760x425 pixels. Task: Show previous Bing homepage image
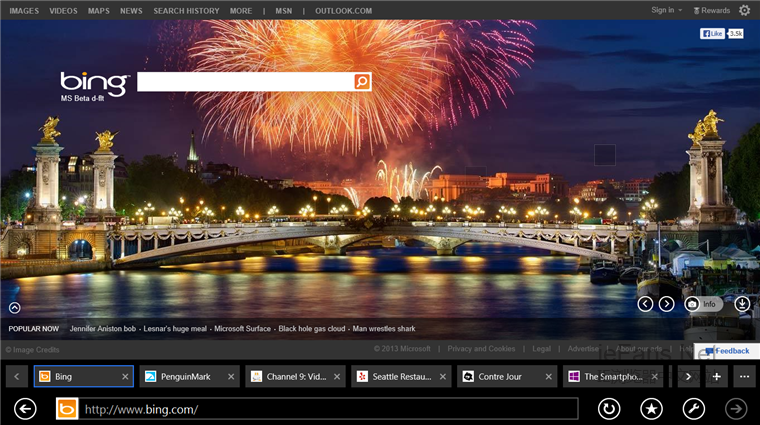click(x=645, y=304)
